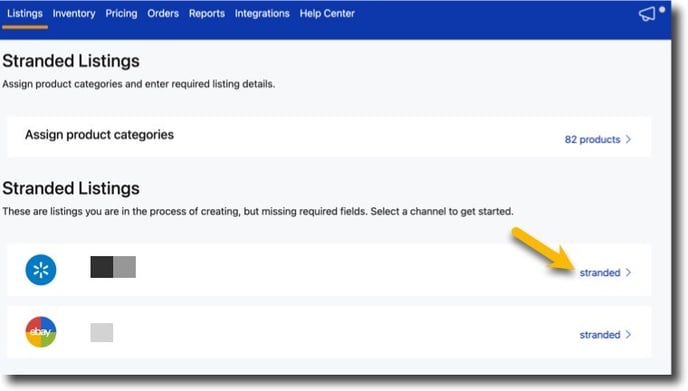Select the Walmart channel logo icon

41,269
